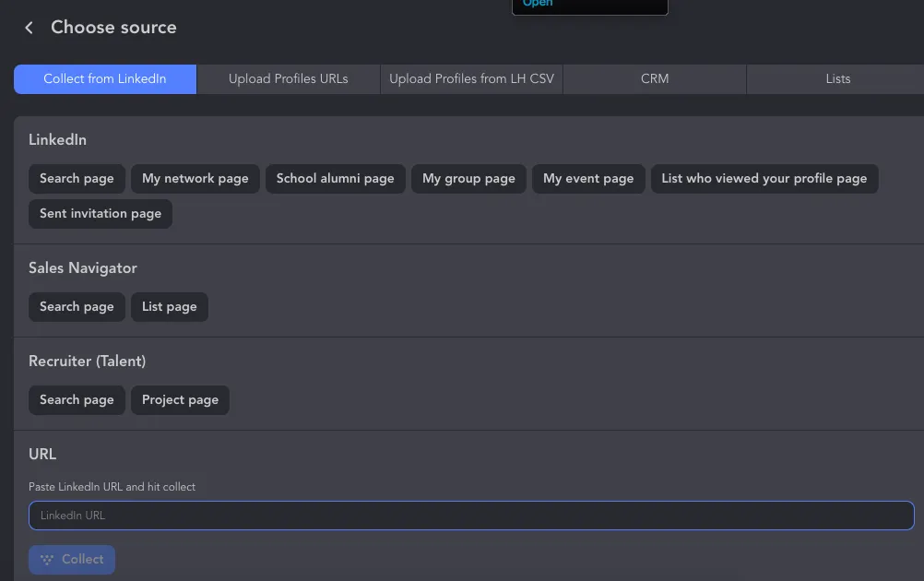The image size is (924, 581).
Task: Select the Collect from LinkedIn tab
Action: (105, 79)
